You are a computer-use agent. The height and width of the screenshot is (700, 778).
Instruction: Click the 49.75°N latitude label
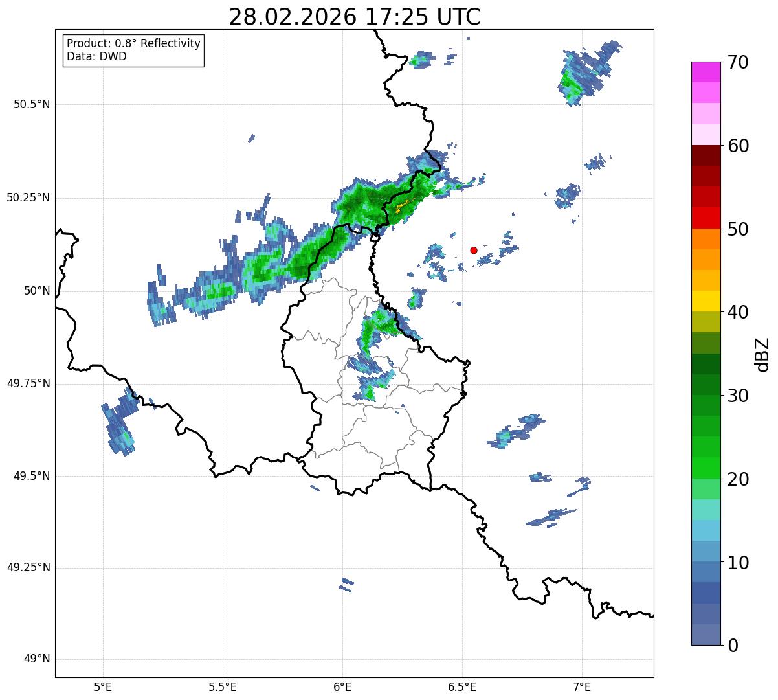tap(28, 383)
